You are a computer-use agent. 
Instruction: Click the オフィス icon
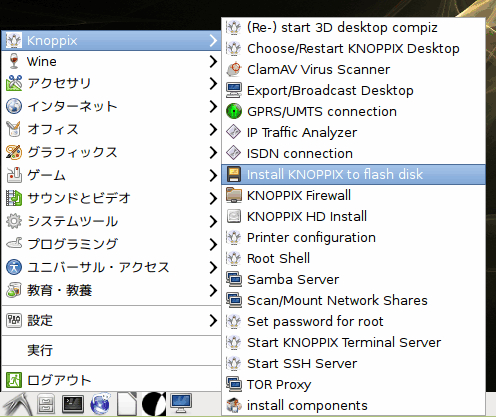pyautogui.click(x=14, y=129)
